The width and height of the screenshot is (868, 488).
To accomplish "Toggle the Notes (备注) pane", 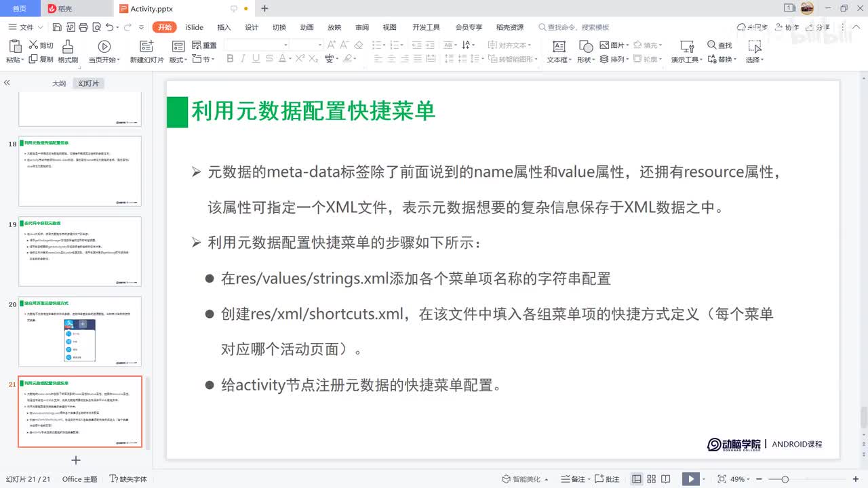I will pos(574,479).
